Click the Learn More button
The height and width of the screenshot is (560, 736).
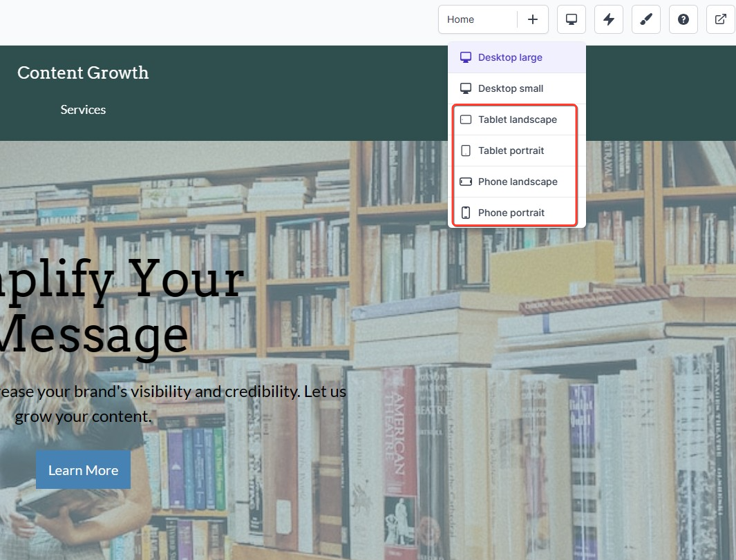pyautogui.click(x=83, y=470)
